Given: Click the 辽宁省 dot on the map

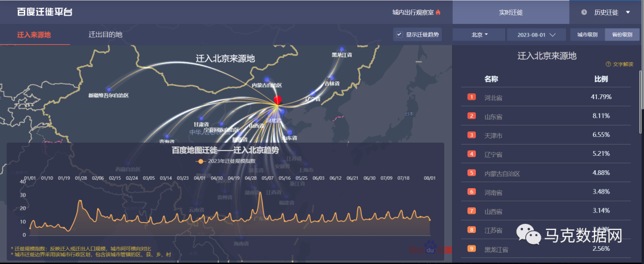Looking at the screenshot, I should tap(314, 93).
